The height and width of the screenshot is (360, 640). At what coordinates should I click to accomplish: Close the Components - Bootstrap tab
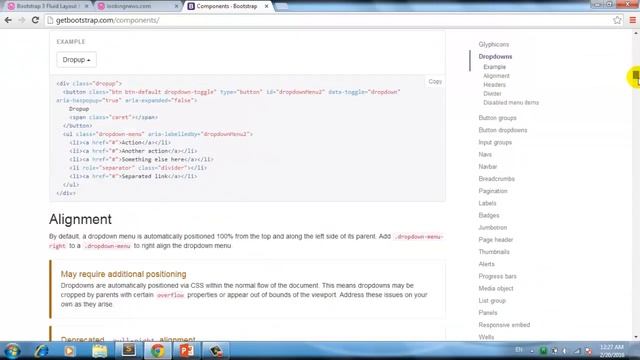click(267, 6)
